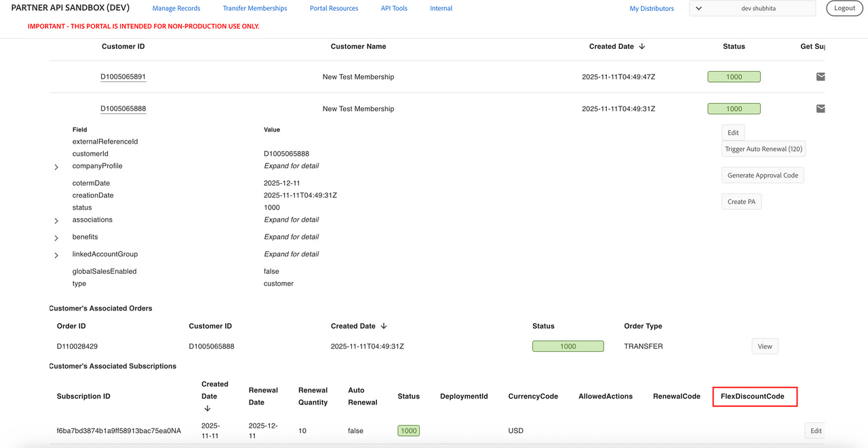The width and height of the screenshot is (868, 448).
Task: Click the Logout button
Action: [844, 8]
